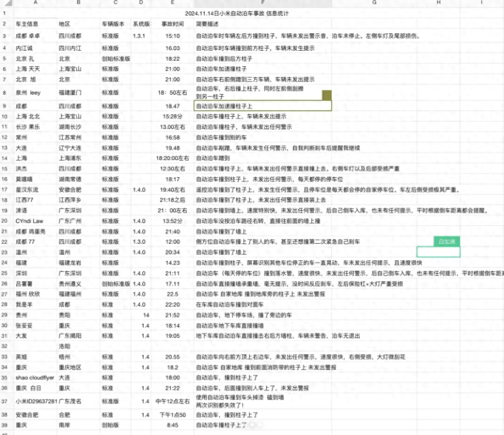Click the '北京 孔' owner cell
This screenshot has height=435, width=504.
[25, 59]
